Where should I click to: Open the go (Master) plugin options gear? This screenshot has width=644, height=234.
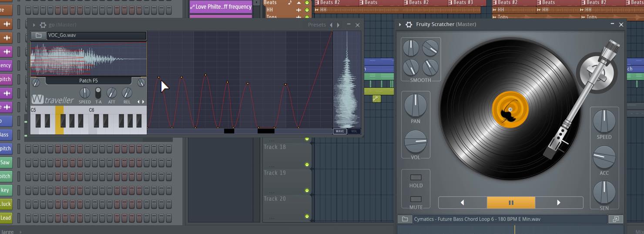(43, 25)
